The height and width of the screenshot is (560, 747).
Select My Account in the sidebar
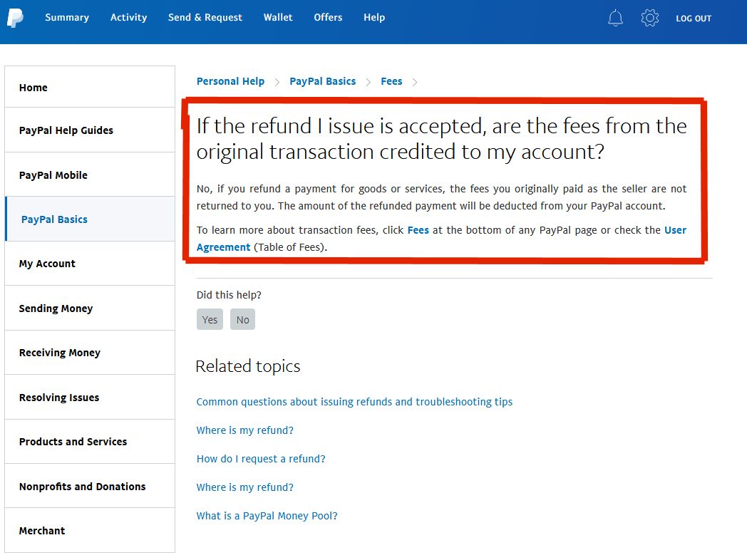click(90, 264)
